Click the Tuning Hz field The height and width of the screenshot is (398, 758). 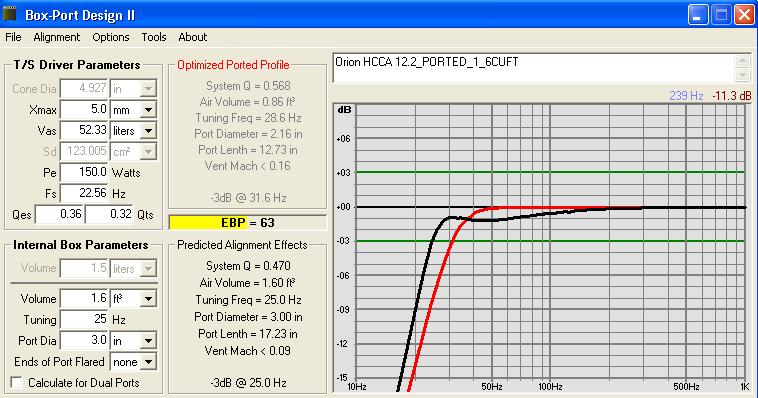click(85, 320)
